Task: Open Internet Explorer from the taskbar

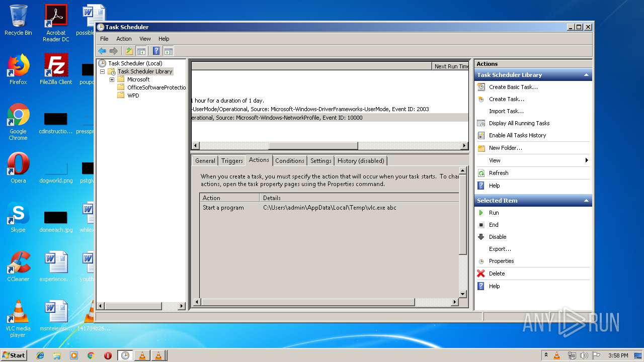Action: (40, 355)
